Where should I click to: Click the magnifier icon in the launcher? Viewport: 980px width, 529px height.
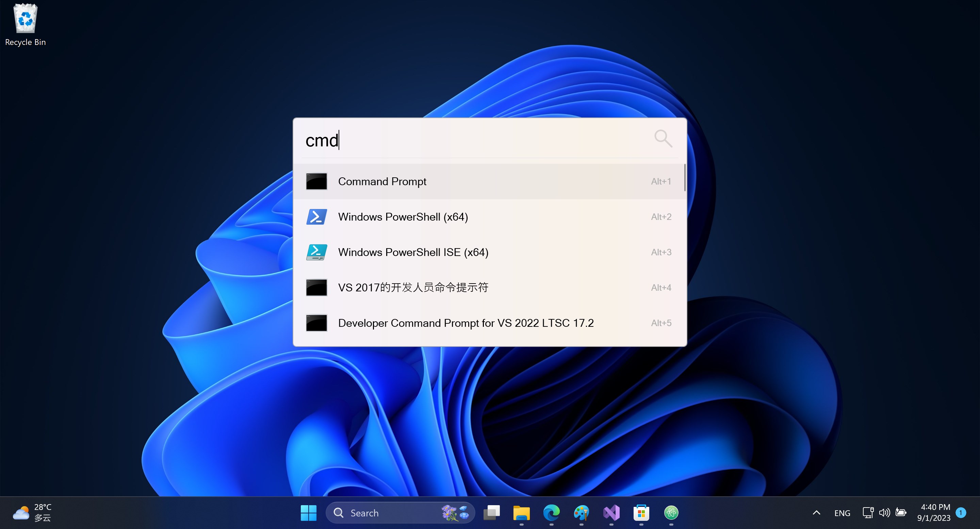pos(663,139)
